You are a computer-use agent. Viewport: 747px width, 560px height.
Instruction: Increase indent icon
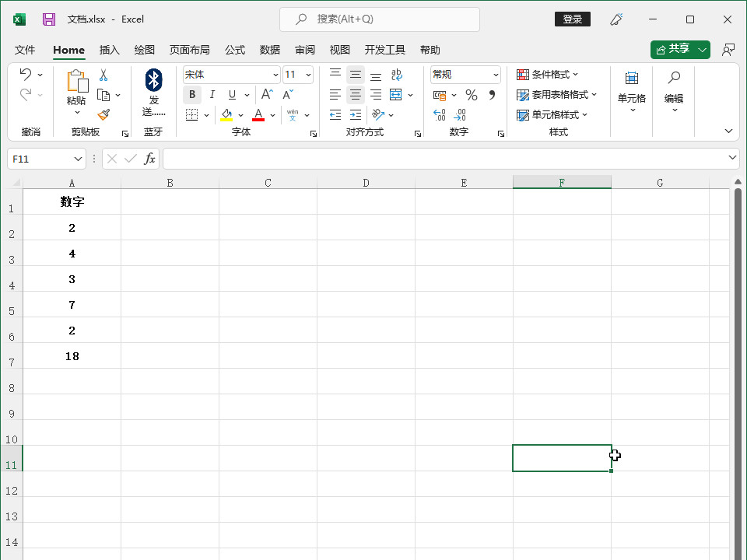point(356,115)
